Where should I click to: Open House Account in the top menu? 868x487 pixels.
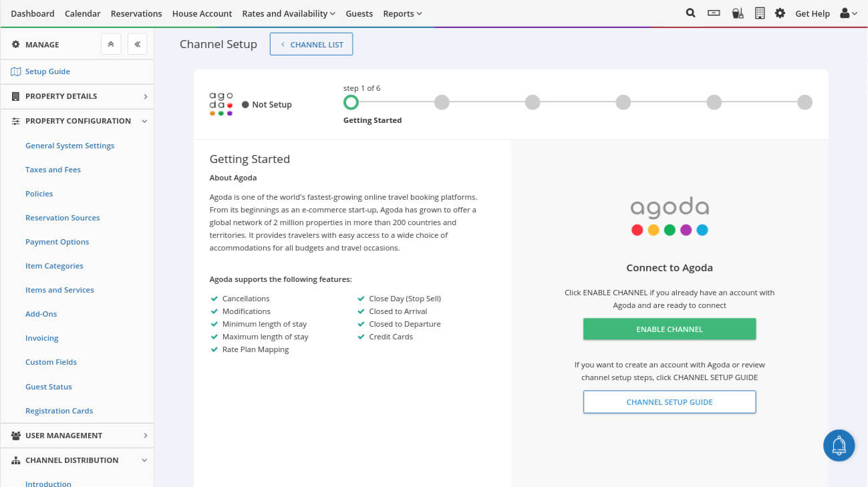point(202,13)
